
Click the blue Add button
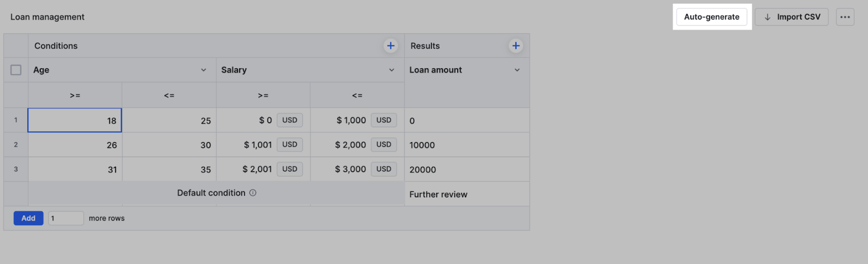coord(28,218)
